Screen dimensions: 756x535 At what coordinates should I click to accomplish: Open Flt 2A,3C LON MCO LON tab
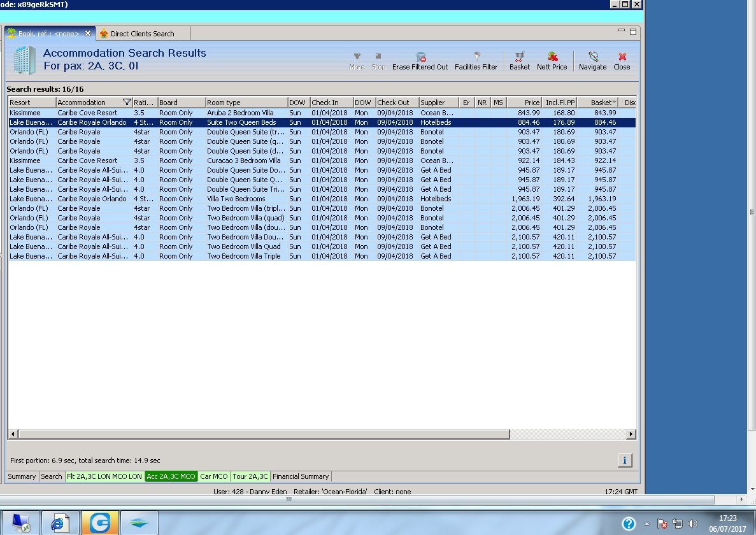pyautogui.click(x=104, y=476)
